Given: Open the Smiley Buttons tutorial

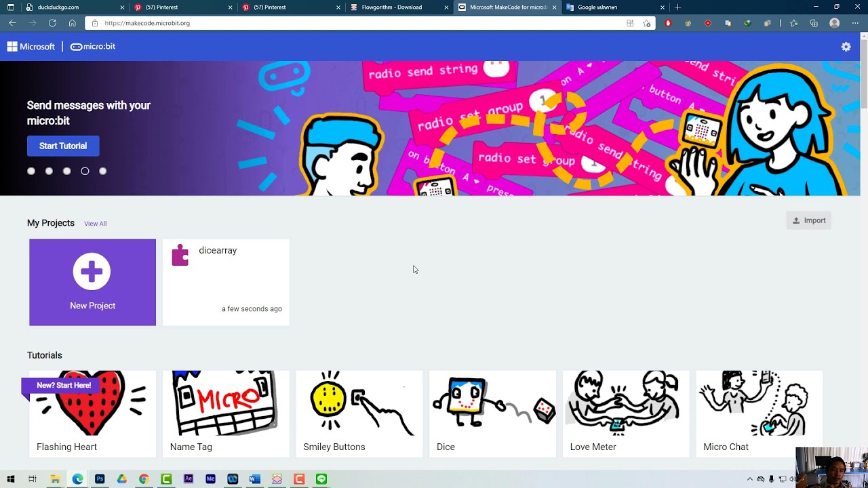Looking at the screenshot, I should (x=359, y=413).
